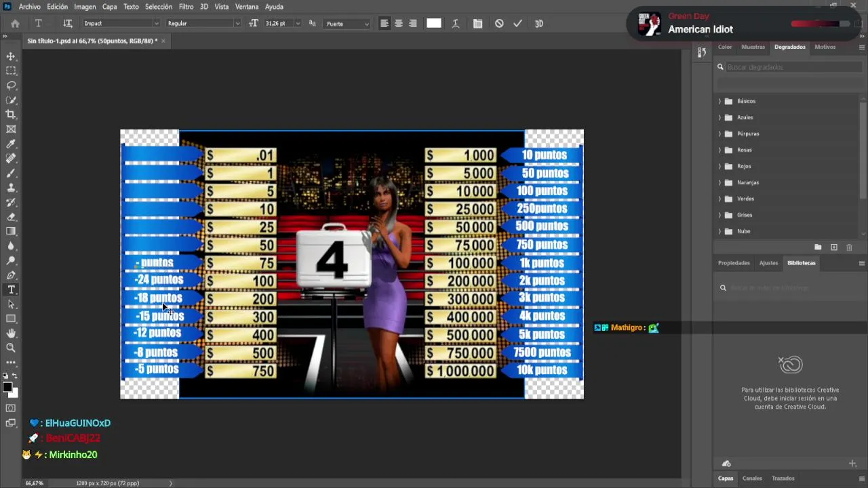Toggle text orientation icon in options bar
Viewport: 868px width, 488px height.
point(68,23)
